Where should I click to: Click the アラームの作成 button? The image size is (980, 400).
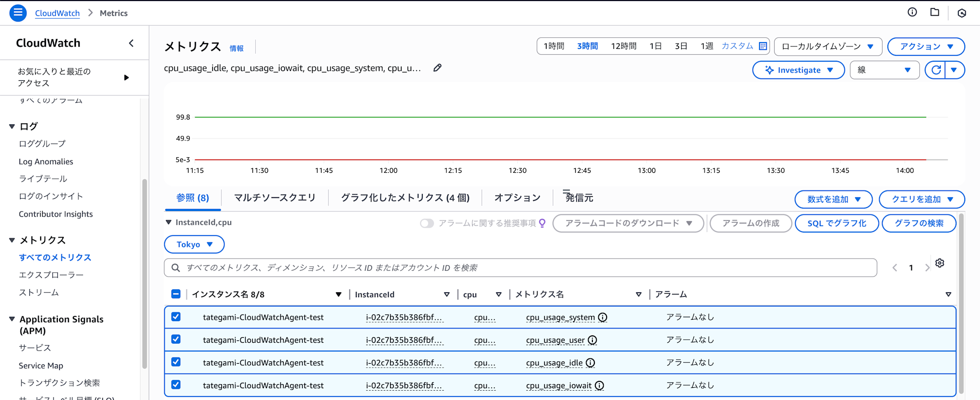tap(751, 223)
